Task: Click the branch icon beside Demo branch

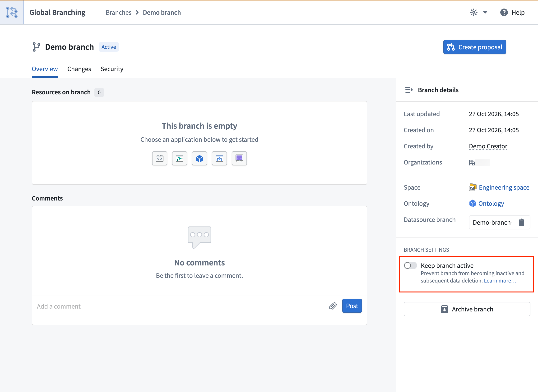Action: point(36,47)
